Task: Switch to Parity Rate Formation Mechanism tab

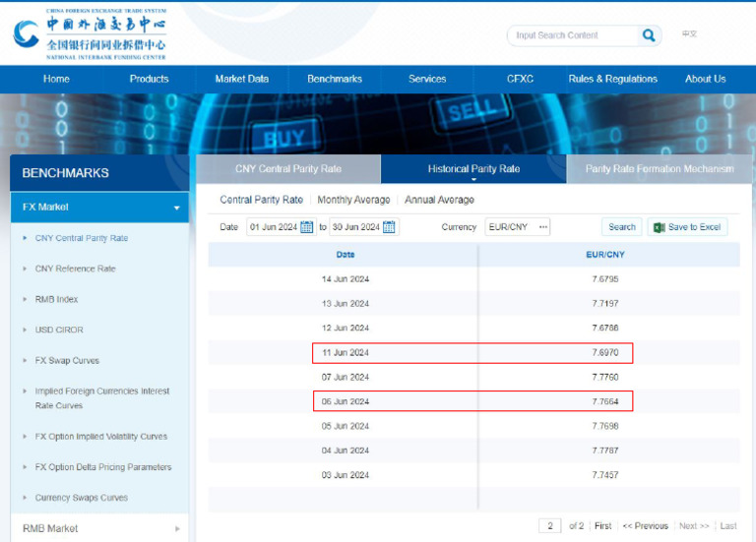Action: [x=660, y=169]
